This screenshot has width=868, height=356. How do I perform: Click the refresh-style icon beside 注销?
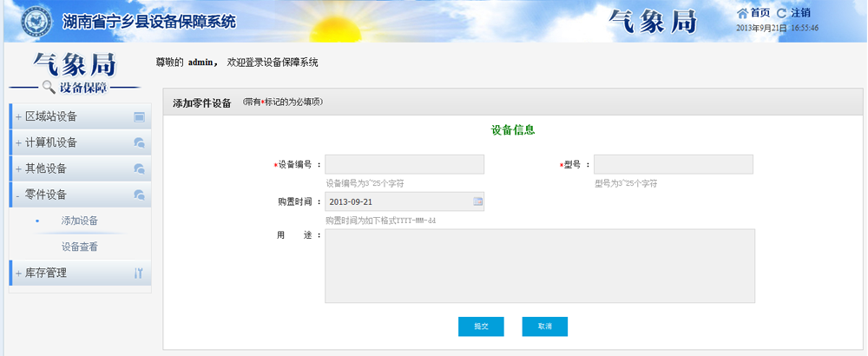tap(782, 13)
